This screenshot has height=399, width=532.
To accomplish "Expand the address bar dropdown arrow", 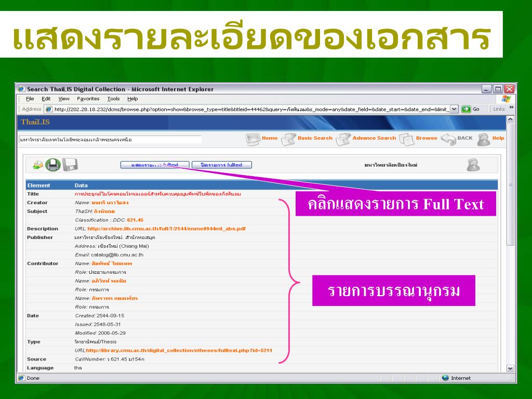I will [454, 109].
